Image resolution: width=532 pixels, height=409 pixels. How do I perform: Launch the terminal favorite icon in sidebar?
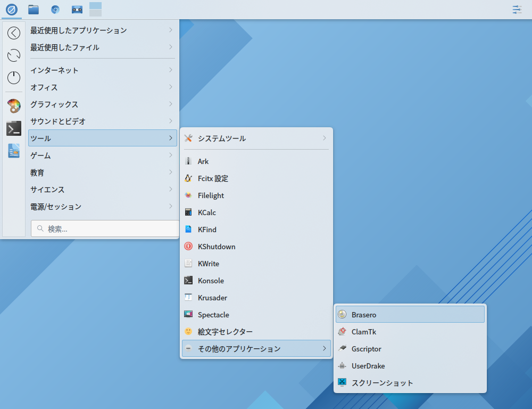coord(14,128)
